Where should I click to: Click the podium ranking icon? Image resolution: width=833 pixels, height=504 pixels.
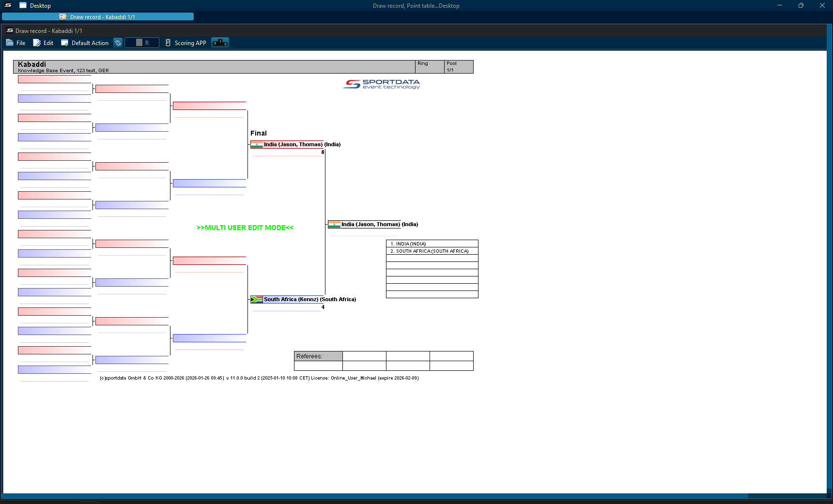click(x=220, y=43)
